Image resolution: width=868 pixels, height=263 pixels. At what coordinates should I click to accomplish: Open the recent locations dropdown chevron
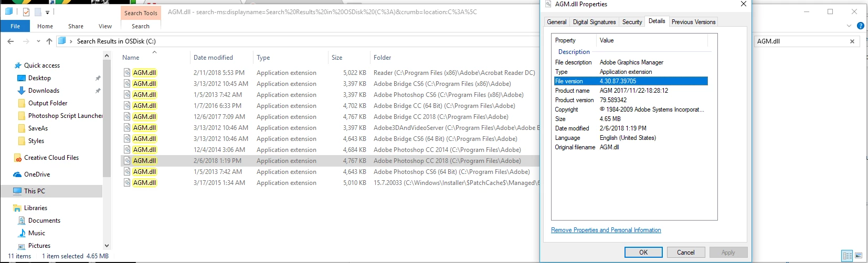click(38, 41)
